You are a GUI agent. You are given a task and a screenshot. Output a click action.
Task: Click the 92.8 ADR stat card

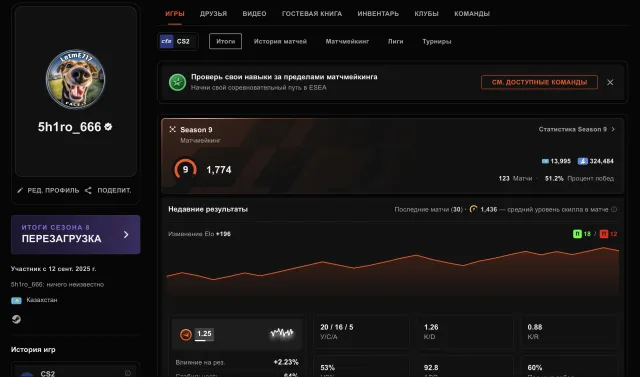tap(465, 366)
